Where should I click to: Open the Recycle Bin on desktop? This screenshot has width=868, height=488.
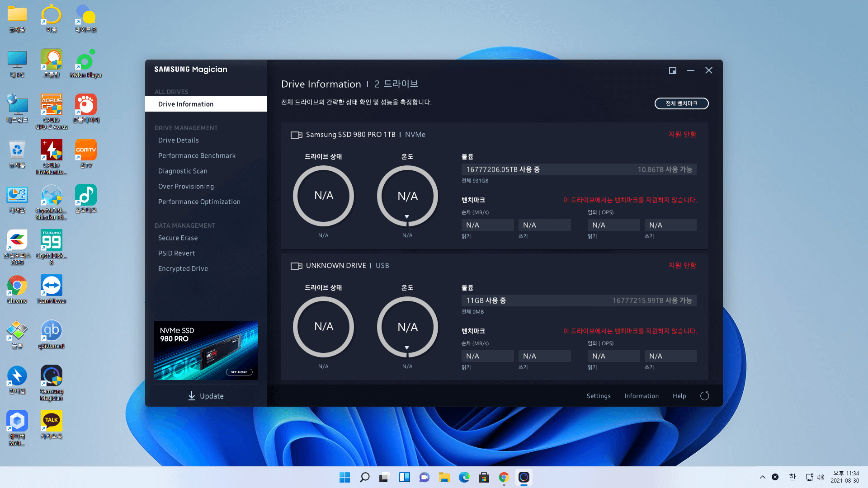pos(17,154)
